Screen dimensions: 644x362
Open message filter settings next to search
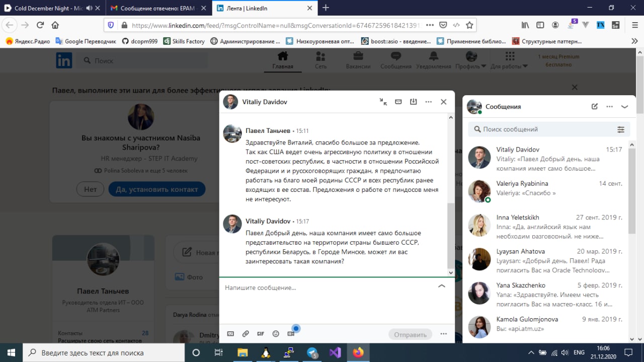621,129
